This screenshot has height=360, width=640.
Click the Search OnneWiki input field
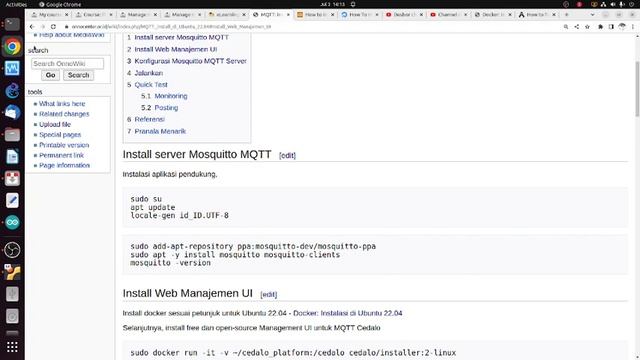[x=67, y=64]
